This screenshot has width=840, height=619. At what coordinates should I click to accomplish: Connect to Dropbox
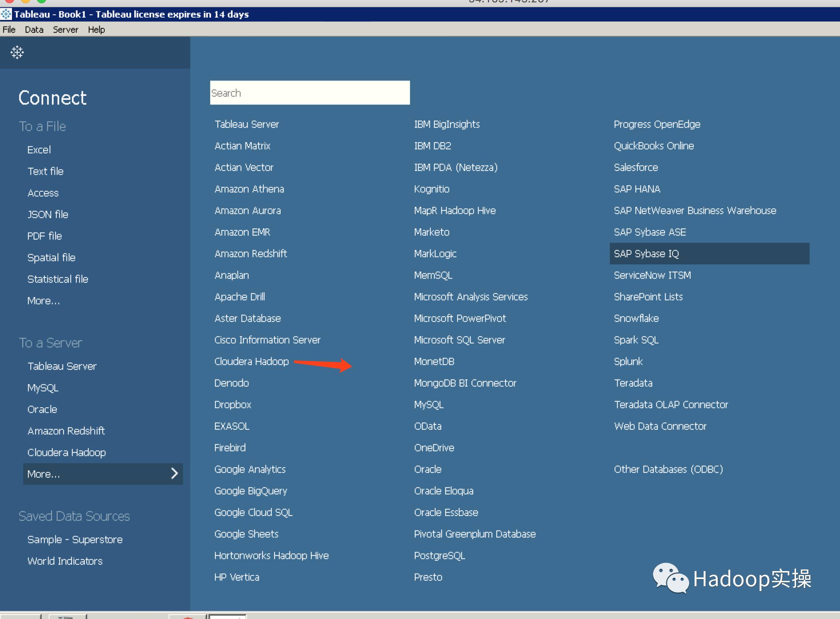(233, 405)
